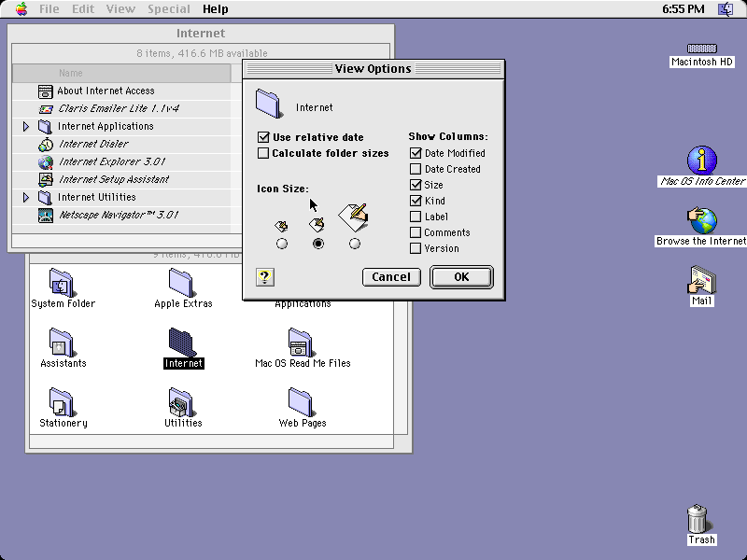Click the 6:55 PM menu bar clock
Screen dimensions: 747x560
[684, 9]
